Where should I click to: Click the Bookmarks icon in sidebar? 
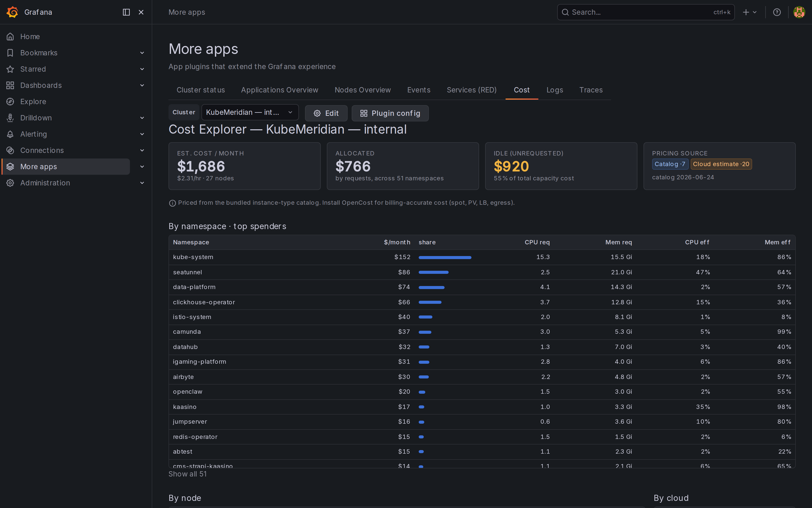(10, 53)
